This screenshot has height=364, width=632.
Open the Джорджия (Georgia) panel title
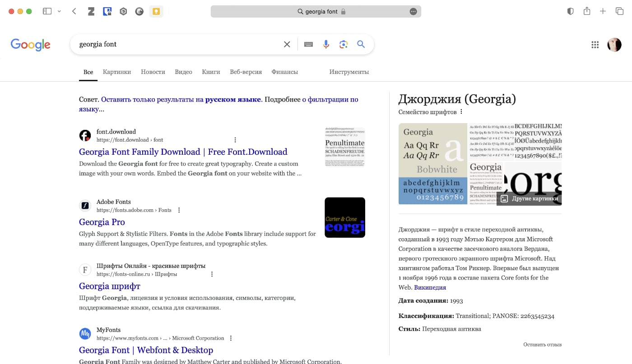click(457, 99)
